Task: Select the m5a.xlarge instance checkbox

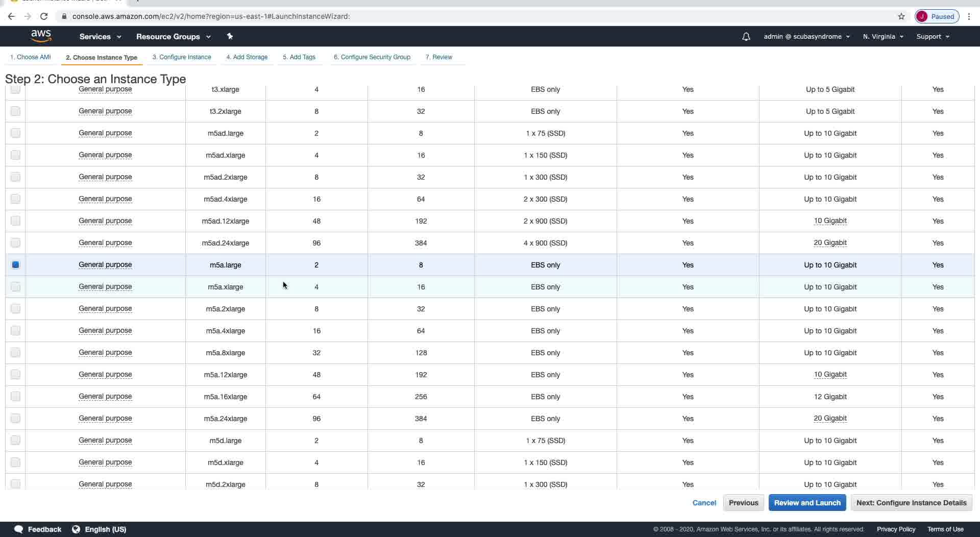Action: point(15,287)
